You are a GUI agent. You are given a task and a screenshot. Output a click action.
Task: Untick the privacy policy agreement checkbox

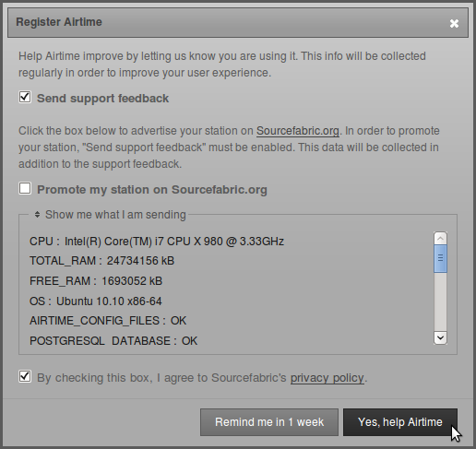pos(25,376)
